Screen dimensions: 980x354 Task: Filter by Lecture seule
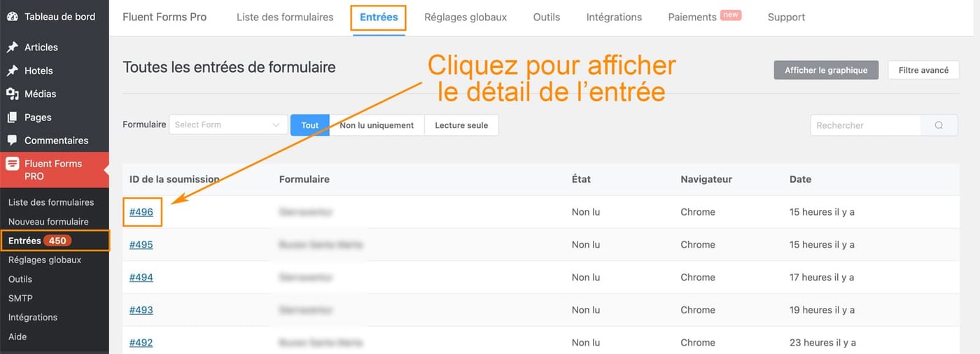(x=461, y=125)
